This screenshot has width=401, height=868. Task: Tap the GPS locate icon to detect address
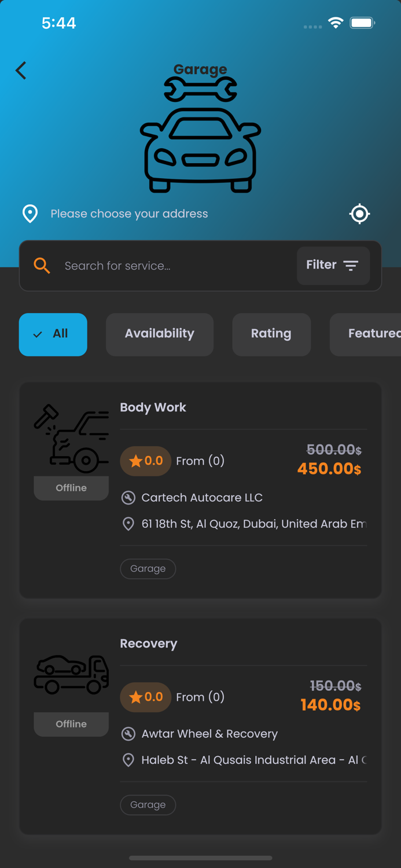point(359,214)
